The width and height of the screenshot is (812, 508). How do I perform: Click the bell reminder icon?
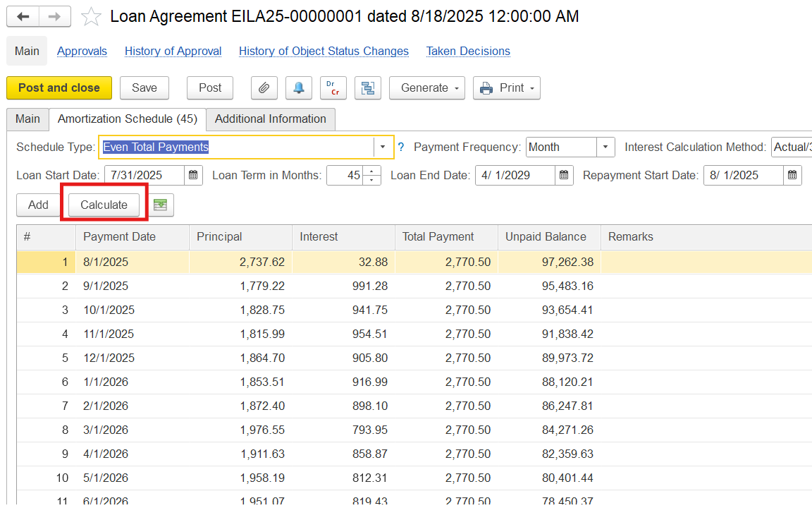299,88
